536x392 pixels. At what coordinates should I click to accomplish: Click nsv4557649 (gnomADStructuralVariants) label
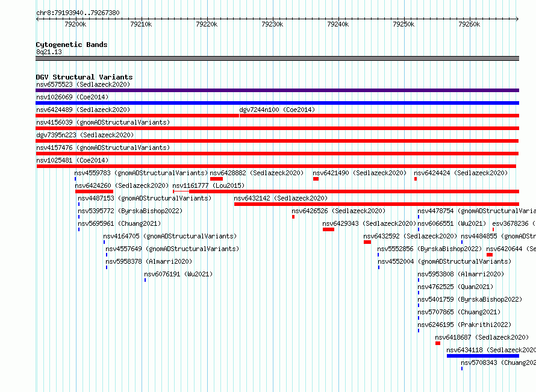(x=172, y=249)
